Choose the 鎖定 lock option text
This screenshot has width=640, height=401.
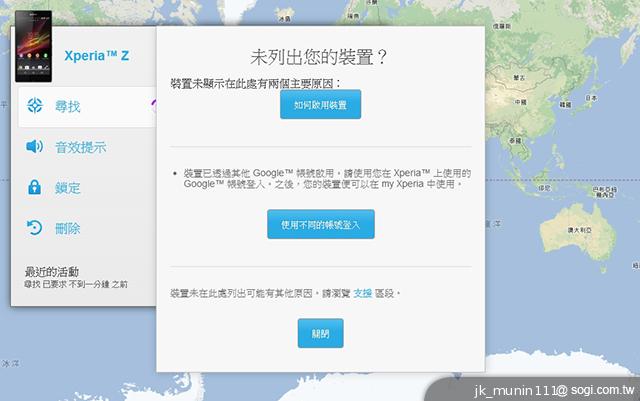click(68, 188)
